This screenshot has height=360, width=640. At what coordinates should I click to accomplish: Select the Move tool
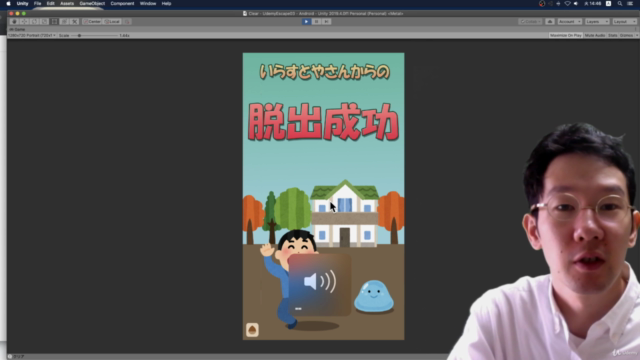coord(24,22)
